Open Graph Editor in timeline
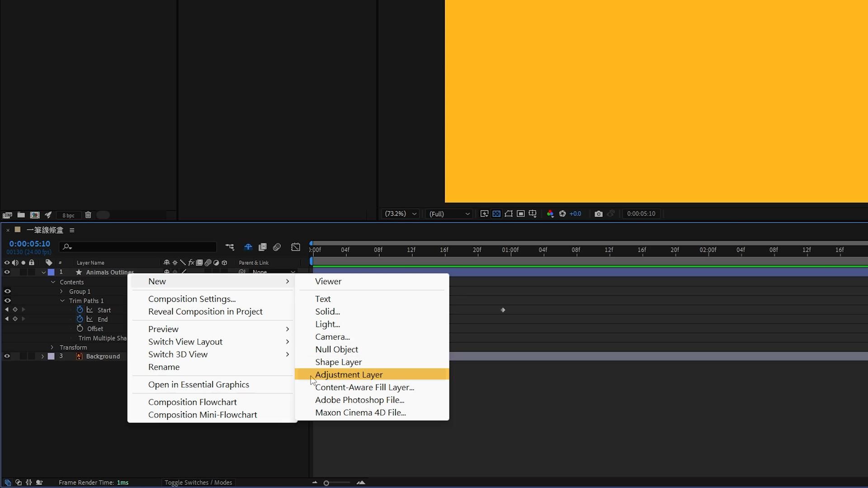 [295, 247]
